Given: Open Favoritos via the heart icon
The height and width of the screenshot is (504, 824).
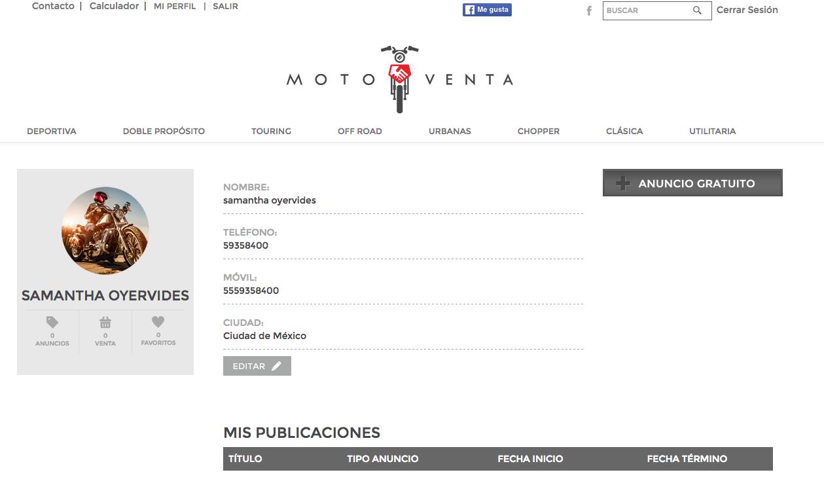Looking at the screenshot, I should pos(158,321).
